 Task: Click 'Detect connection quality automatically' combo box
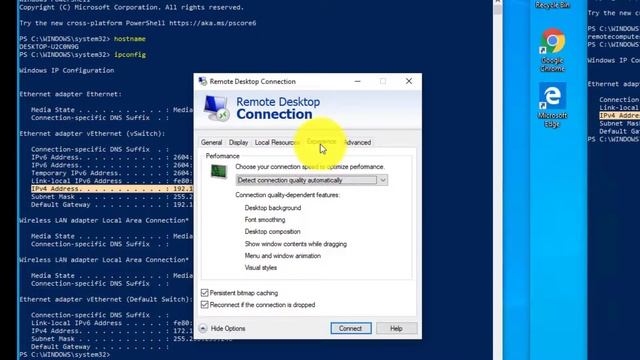coord(311,180)
